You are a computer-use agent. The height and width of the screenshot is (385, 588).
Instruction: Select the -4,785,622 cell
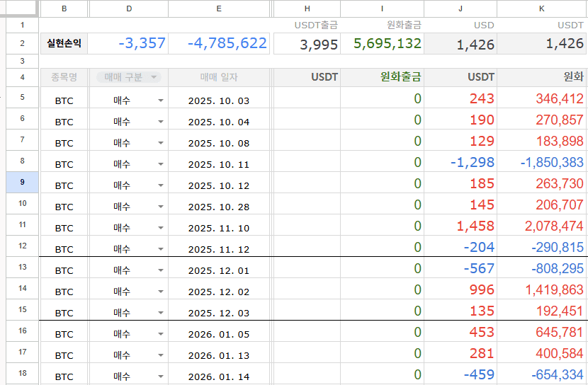pyautogui.click(x=219, y=43)
